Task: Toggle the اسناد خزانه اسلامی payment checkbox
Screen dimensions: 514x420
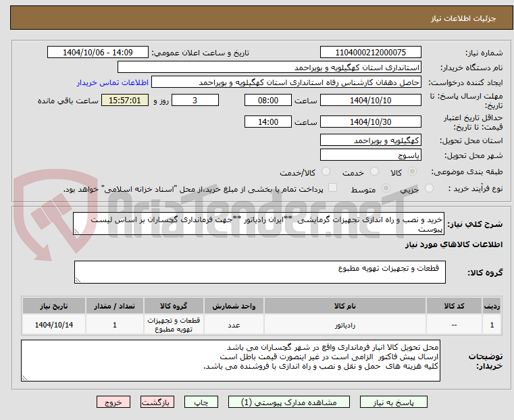Action: 332,188
